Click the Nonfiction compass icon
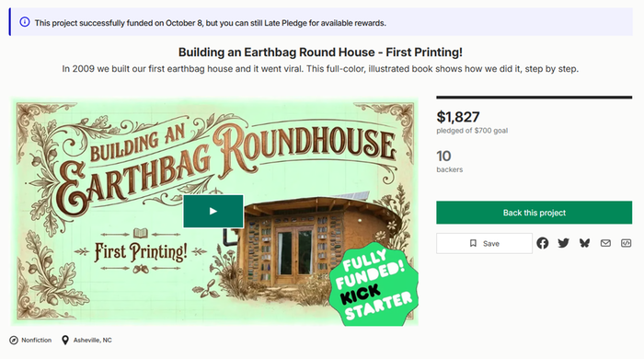The width and height of the screenshot is (644, 359). coord(14,340)
